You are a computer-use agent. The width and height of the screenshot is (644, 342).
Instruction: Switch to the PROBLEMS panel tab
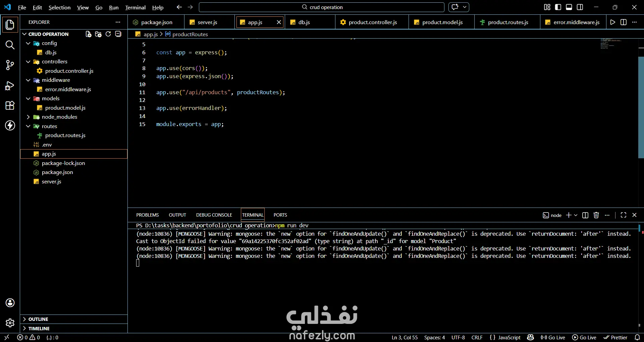tap(147, 215)
